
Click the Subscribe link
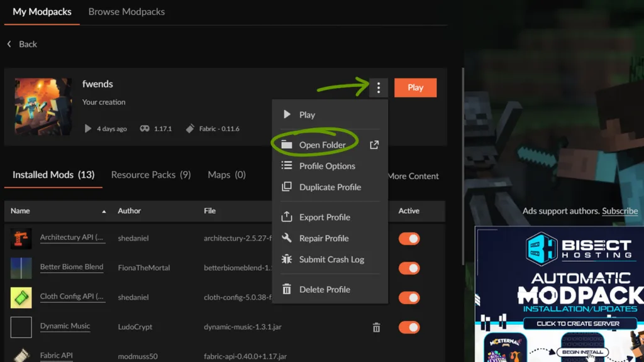click(x=619, y=211)
